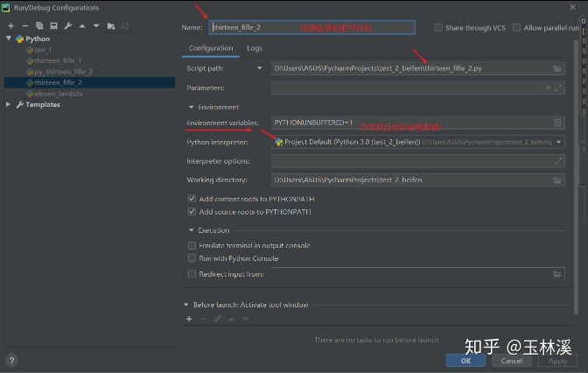Save the configuration using the disk icon
This screenshot has height=373, width=588.
click(53, 26)
